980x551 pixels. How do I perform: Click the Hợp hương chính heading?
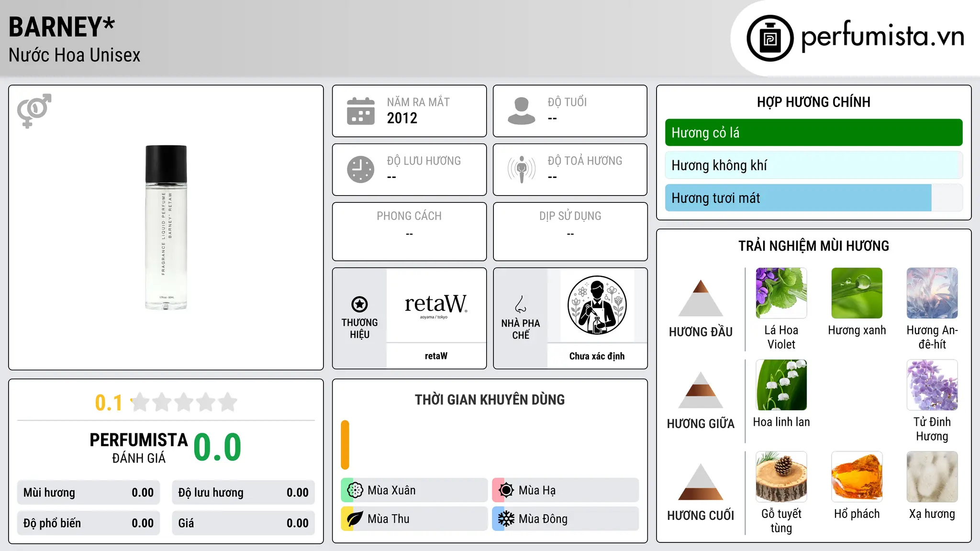[x=813, y=102]
